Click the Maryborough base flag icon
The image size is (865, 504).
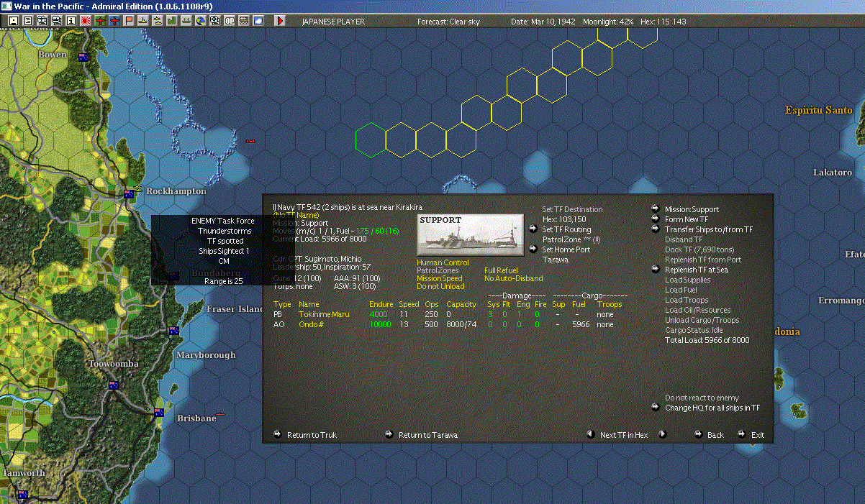(173, 331)
